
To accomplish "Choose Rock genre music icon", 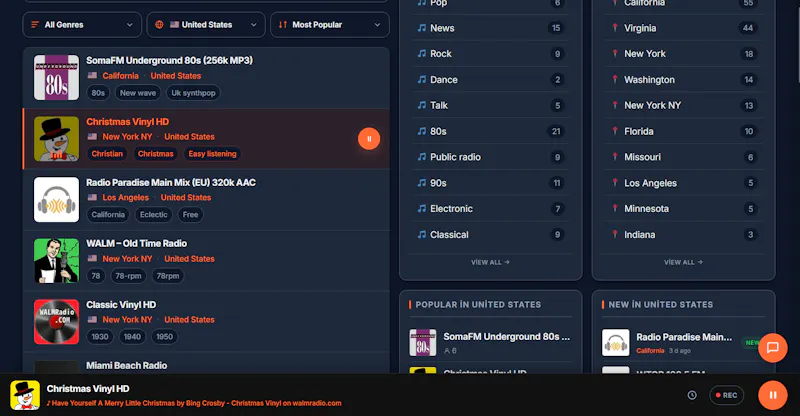I will point(421,54).
